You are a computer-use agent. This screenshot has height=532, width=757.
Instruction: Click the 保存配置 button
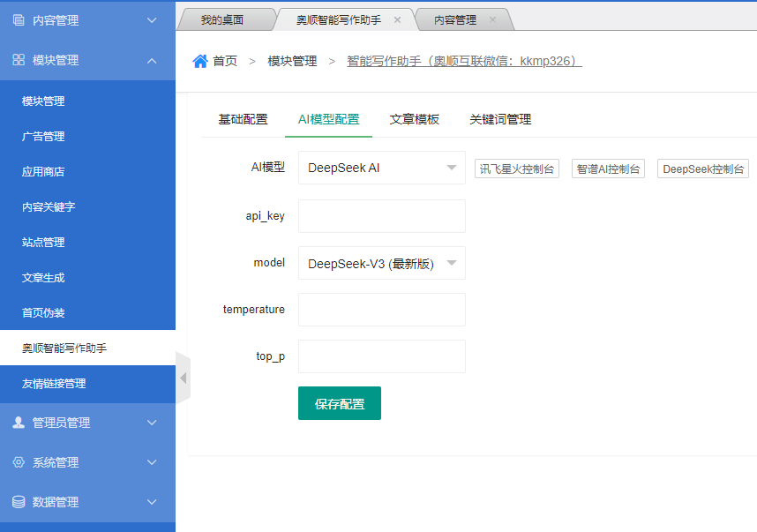tap(340, 403)
